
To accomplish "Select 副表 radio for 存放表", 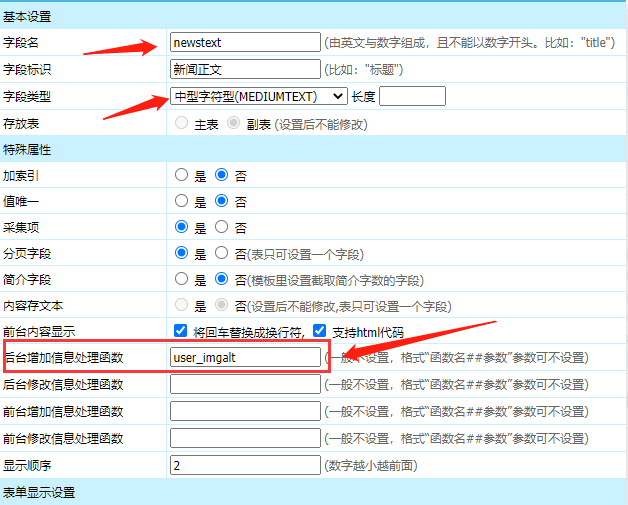I will (233, 123).
